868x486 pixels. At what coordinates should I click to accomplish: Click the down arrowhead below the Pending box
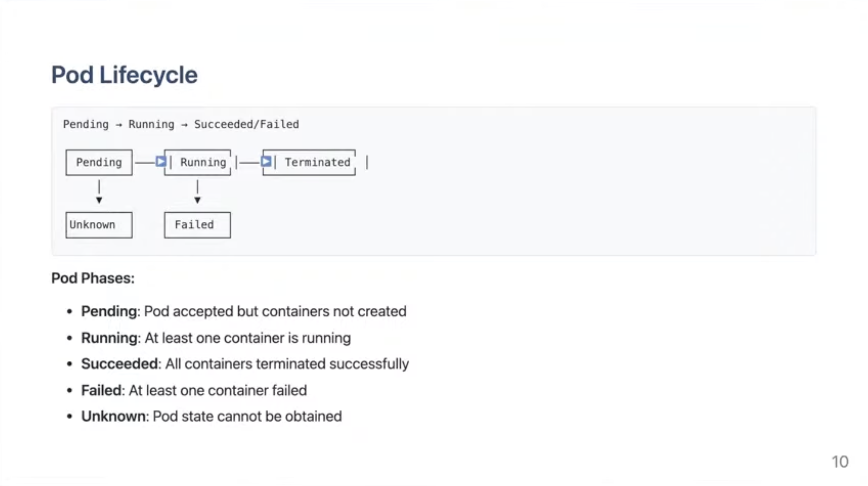point(99,200)
